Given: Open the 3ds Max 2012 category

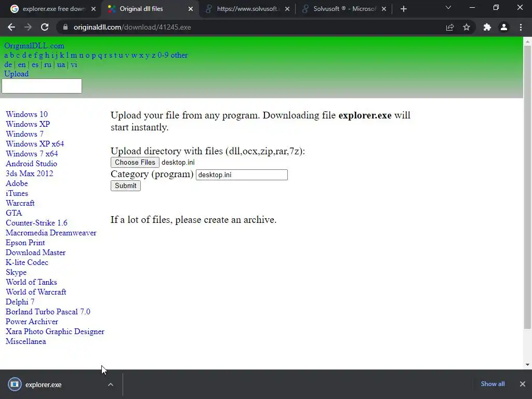Looking at the screenshot, I should (30, 174).
